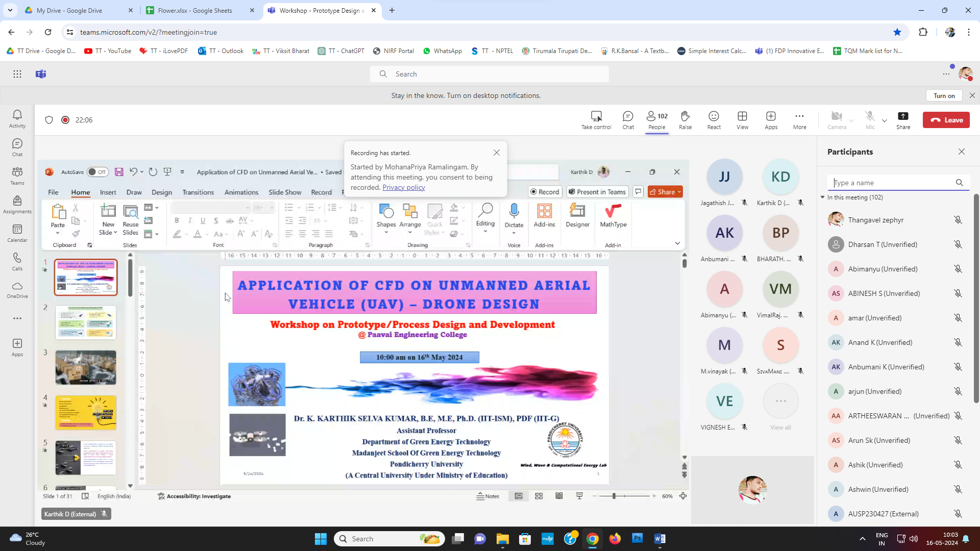The width and height of the screenshot is (980, 551).
Task: Switch to the Flower.xlsx Google Sheets tab
Action: pos(194,10)
